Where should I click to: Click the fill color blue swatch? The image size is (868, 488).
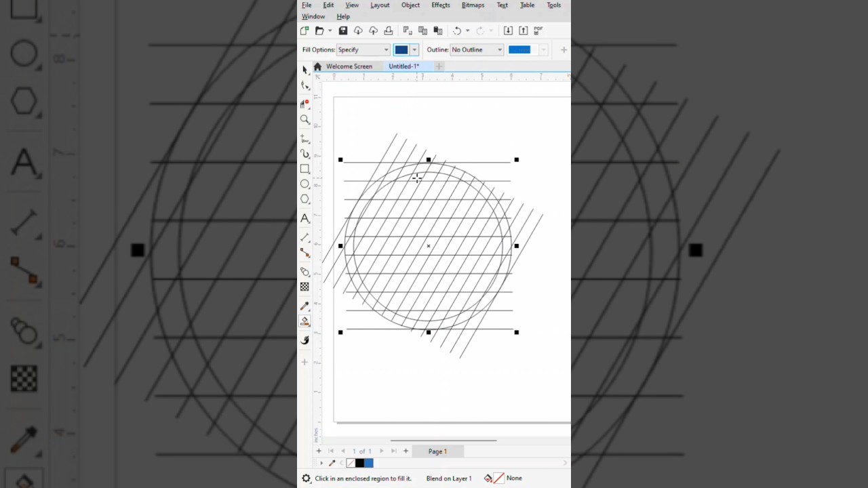tap(401, 49)
